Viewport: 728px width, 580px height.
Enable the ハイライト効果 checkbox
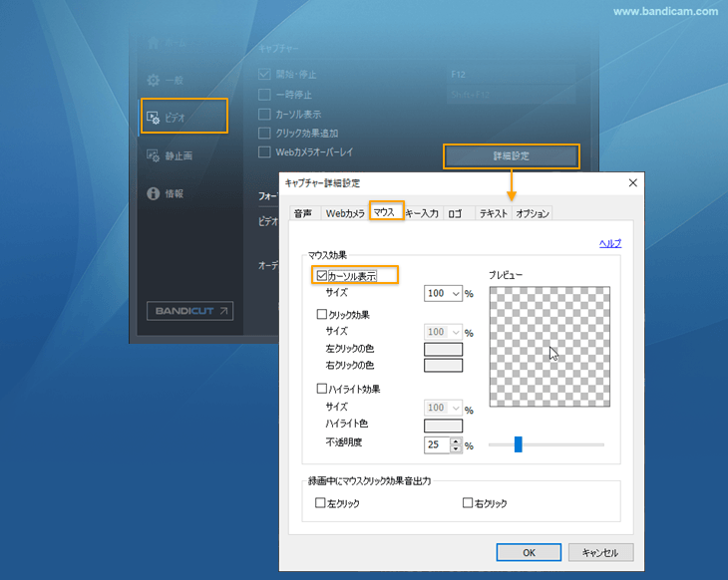pos(322,389)
